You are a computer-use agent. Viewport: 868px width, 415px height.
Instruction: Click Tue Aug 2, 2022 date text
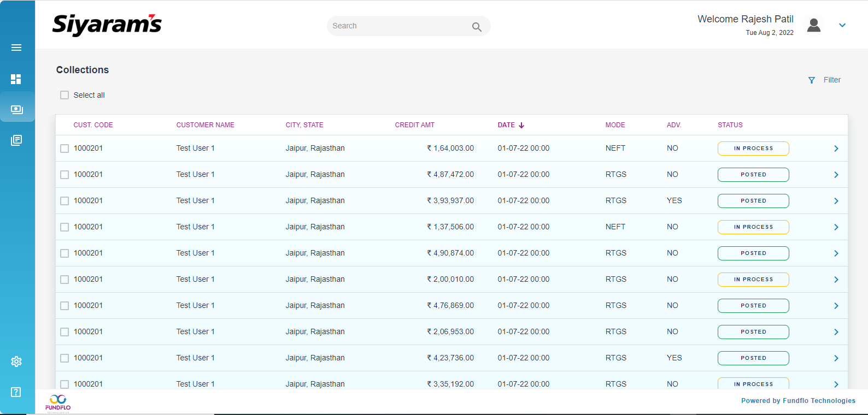770,33
